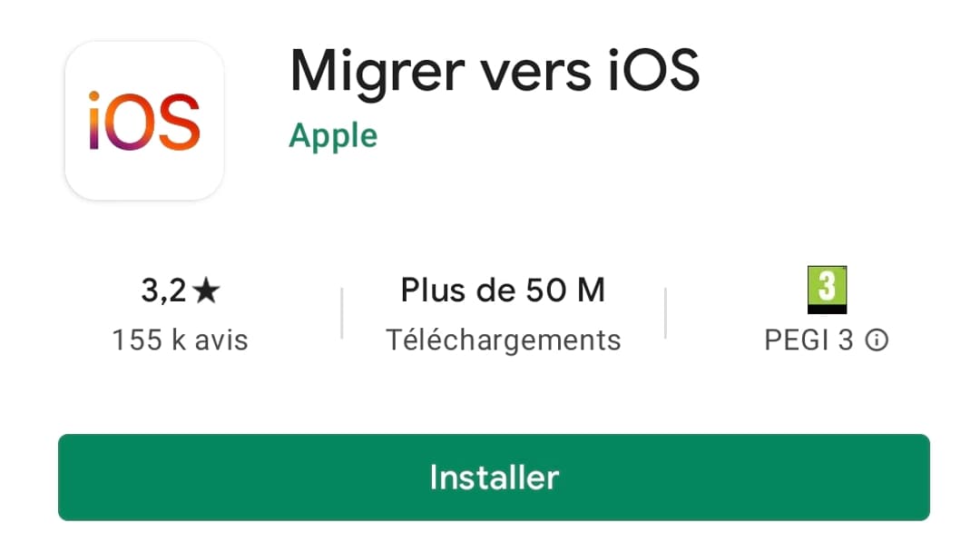Open the info icon next to PEGI 3

(877, 340)
